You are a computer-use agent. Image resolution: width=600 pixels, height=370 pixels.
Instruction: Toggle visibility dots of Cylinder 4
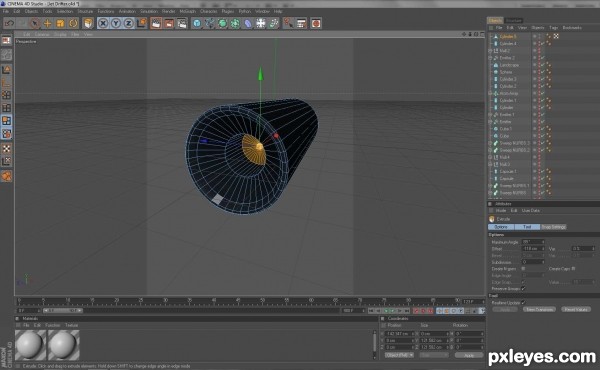coord(539,44)
